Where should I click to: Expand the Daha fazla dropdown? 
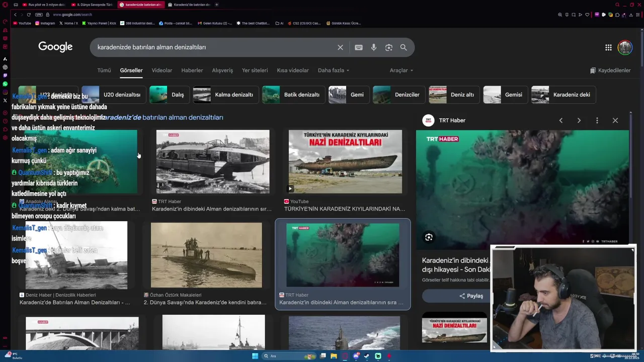(x=333, y=70)
